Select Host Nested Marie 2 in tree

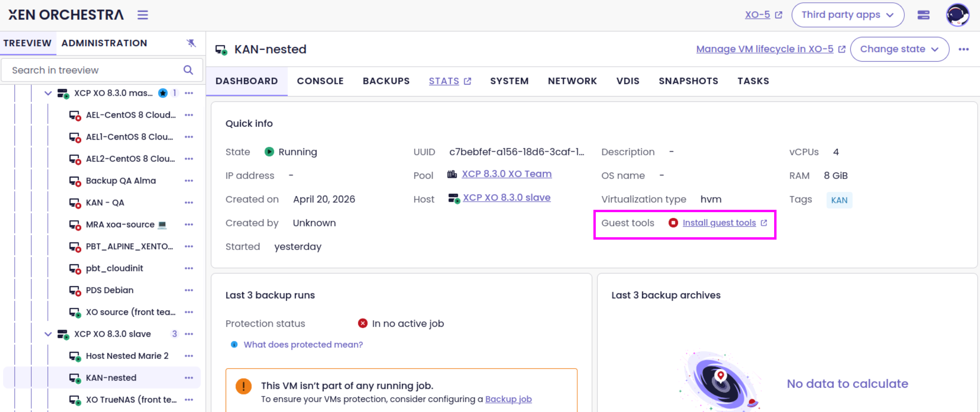[127, 356]
